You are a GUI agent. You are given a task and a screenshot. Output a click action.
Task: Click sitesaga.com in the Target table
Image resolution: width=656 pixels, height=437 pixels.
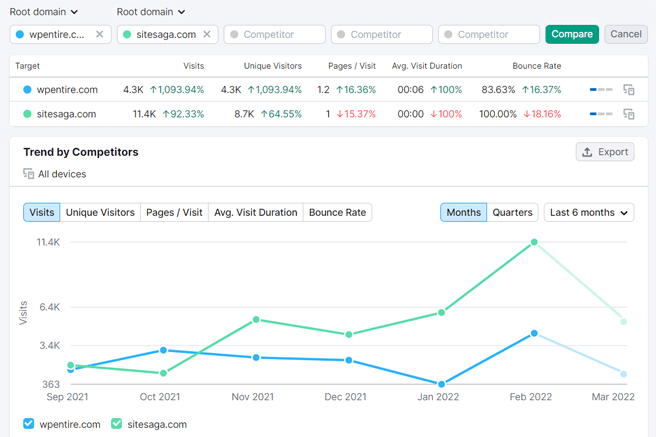coord(66,114)
